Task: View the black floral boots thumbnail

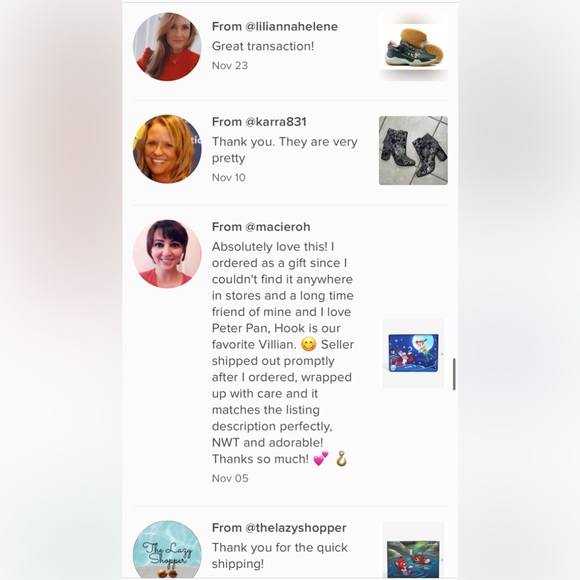Action: tap(413, 151)
